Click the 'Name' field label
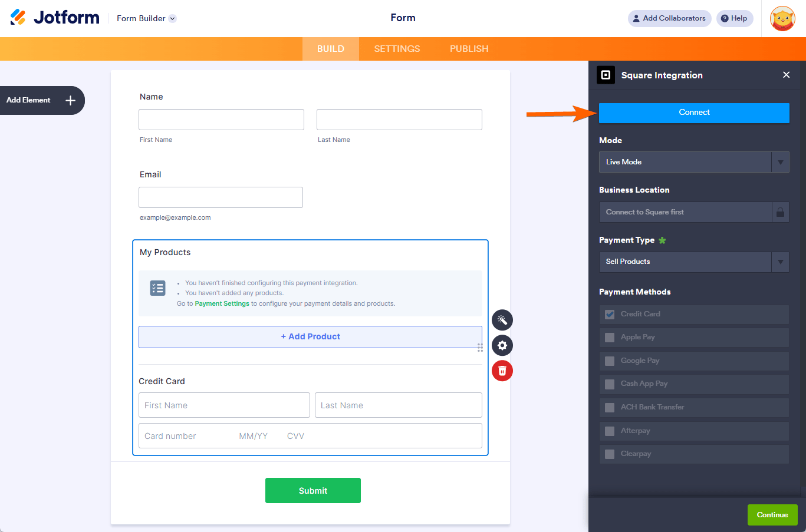Viewport: 806px width, 532px height. coord(152,97)
